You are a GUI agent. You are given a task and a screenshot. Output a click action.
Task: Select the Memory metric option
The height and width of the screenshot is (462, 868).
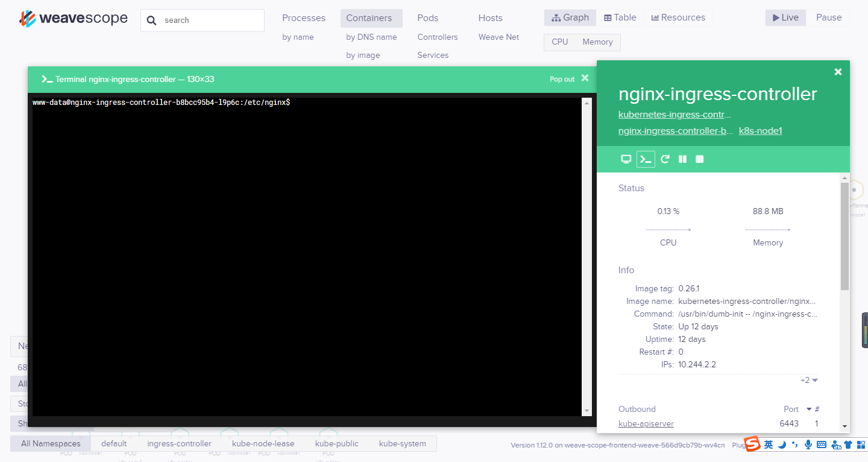point(597,42)
